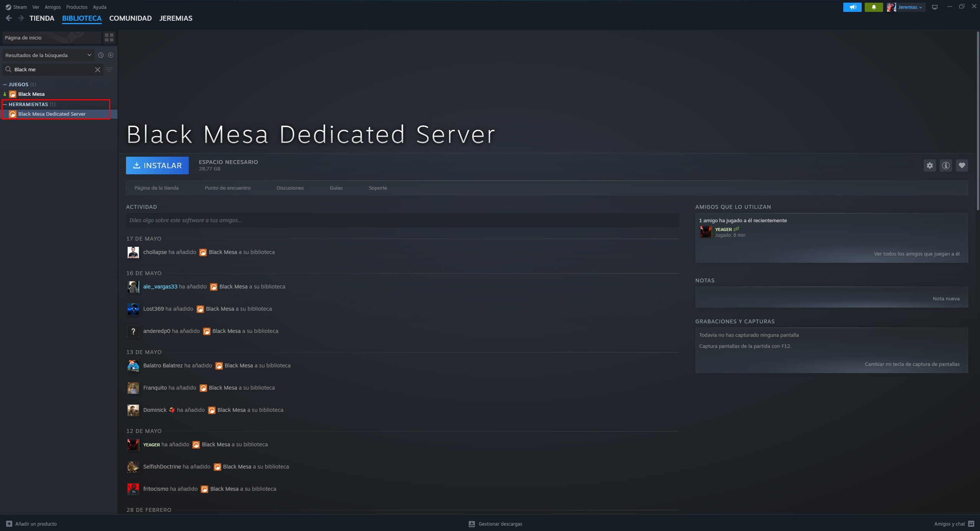980x531 pixels.
Task: Go to the TIENDA tab
Action: tap(42, 18)
